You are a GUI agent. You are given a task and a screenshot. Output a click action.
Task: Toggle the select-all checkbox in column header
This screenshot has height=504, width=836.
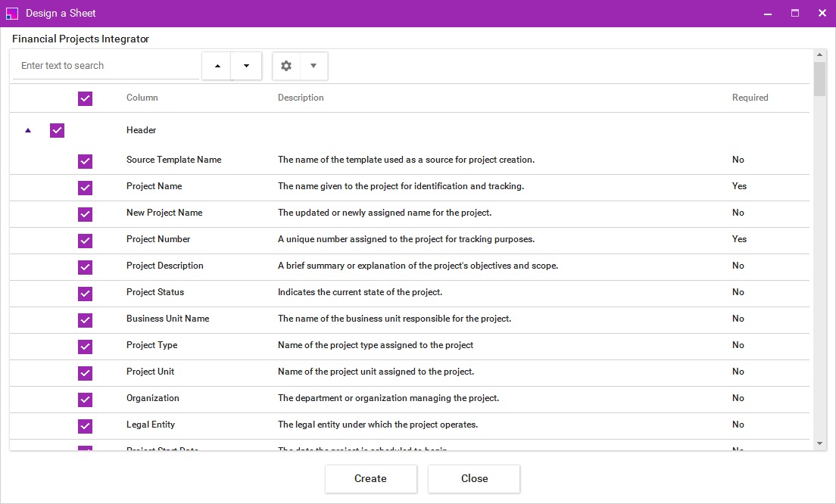[86, 98]
